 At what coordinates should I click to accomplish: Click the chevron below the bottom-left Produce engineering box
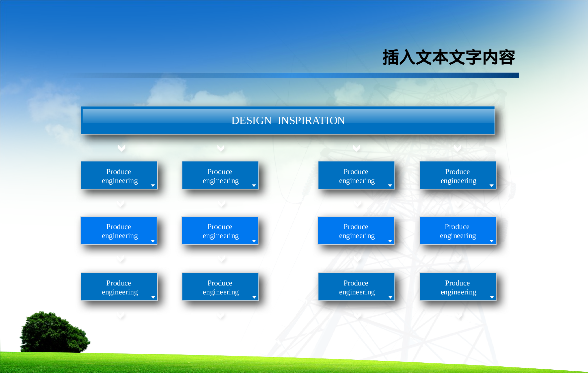coord(120,315)
